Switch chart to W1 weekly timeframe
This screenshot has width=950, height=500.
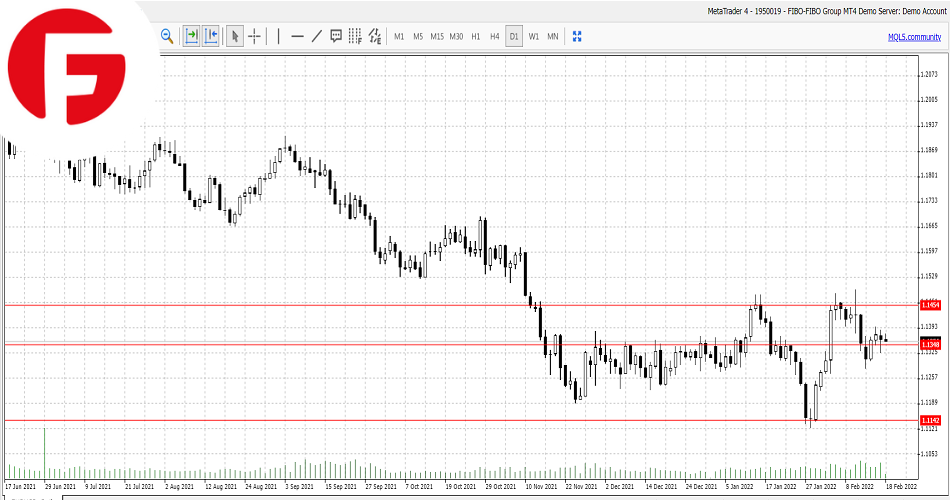click(534, 37)
